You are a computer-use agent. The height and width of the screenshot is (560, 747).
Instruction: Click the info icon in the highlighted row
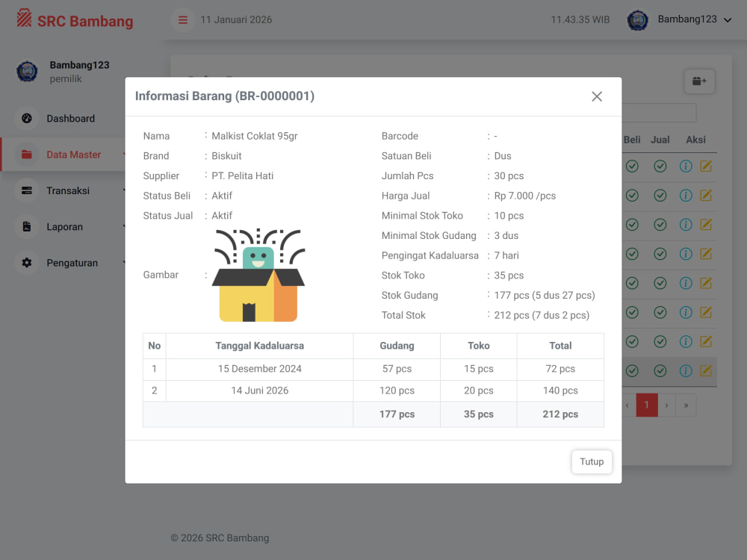tap(686, 371)
